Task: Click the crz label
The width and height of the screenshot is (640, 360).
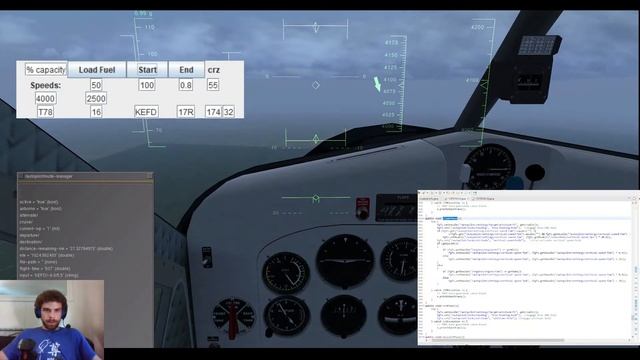Action: (x=213, y=70)
